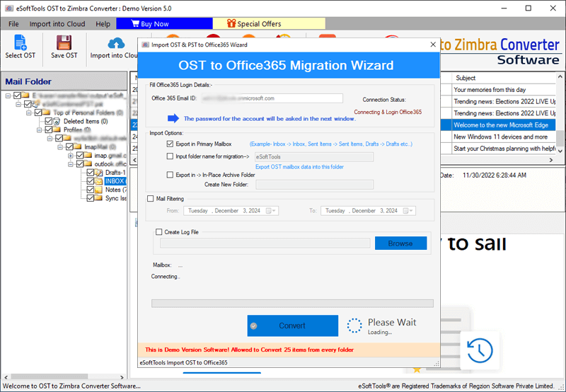Select the Deleted Items (0) tree folder
The width and height of the screenshot is (566, 392).
coord(86,121)
